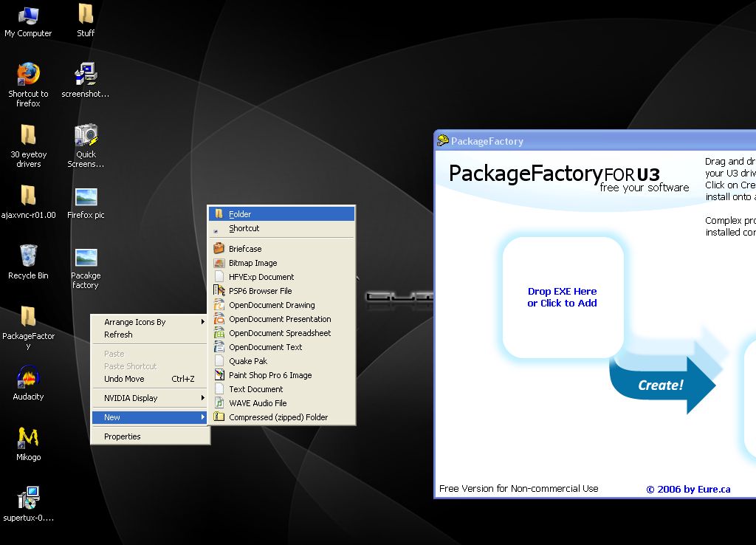This screenshot has height=545, width=756.
Task: Click the highlighted New menu entry
Action: 150,417
